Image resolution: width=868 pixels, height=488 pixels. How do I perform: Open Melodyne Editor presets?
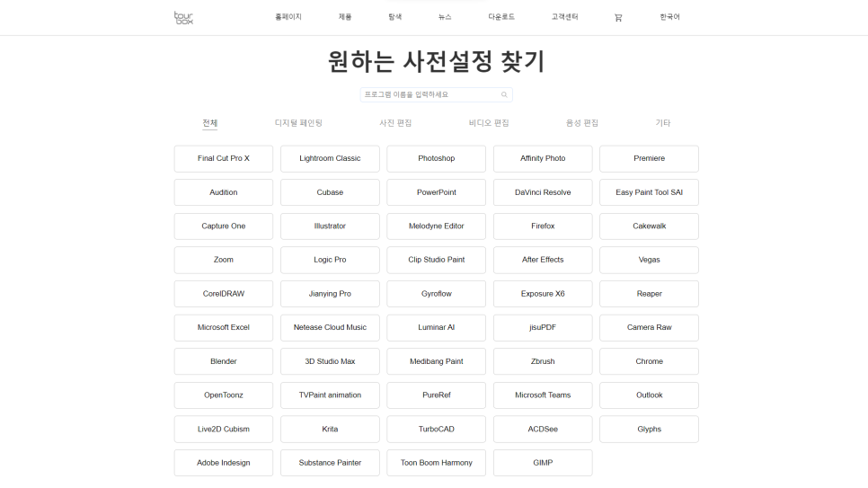pyautogui.click(x=436, y=226)
